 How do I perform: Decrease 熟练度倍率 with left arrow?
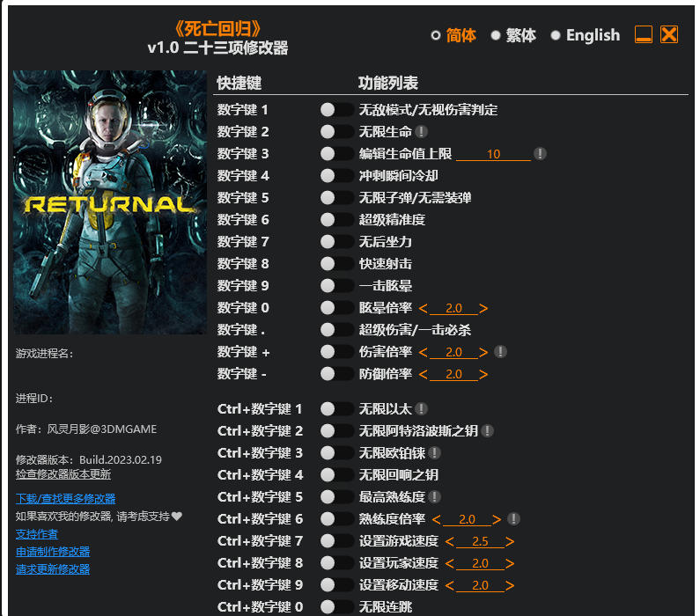[x=436, y=519]
